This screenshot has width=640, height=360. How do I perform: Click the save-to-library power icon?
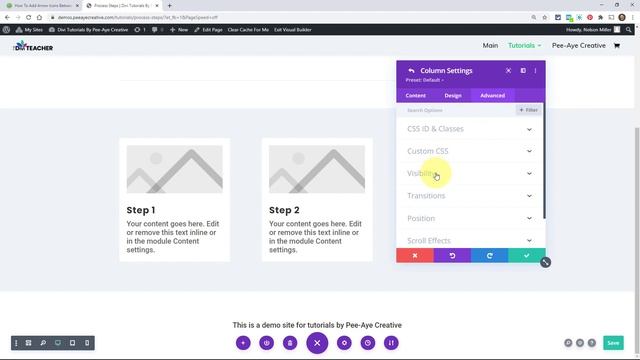point(267,343)
